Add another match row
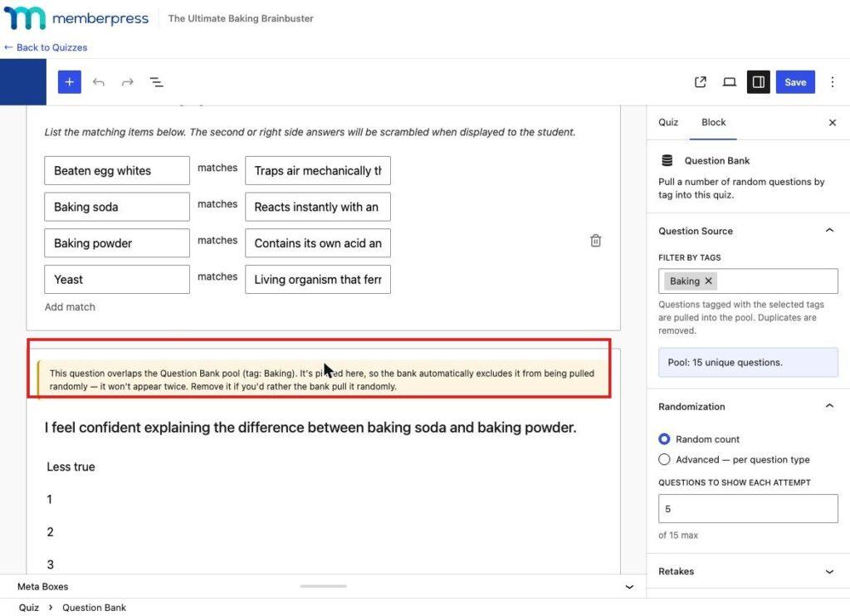Image resolution: width=850 pixels, height=616 pixels. tap(70, 307)
